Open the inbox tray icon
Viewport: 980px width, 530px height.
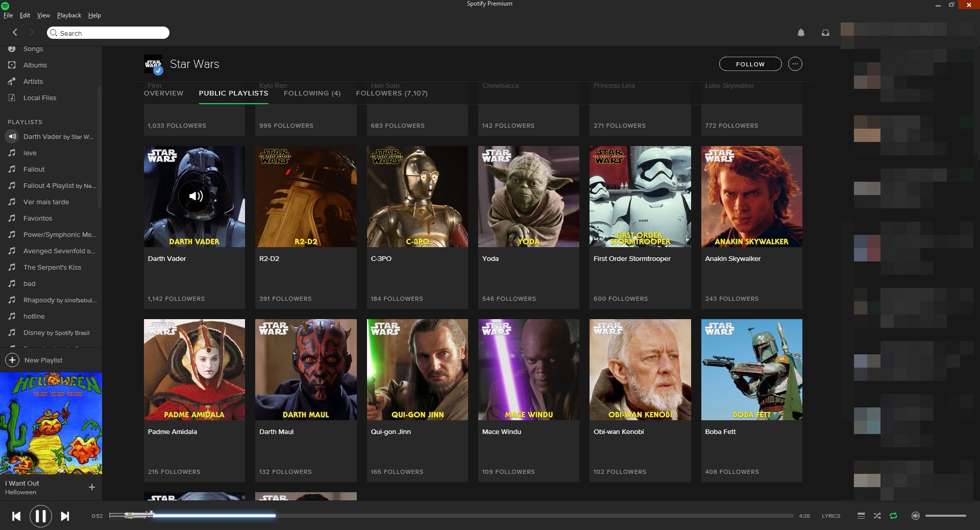pyautogui.click(x=825, y=33)
